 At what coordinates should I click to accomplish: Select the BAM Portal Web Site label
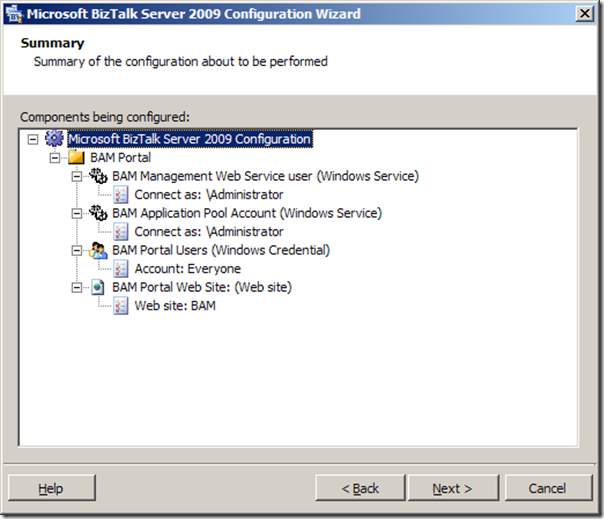(215, 287)
